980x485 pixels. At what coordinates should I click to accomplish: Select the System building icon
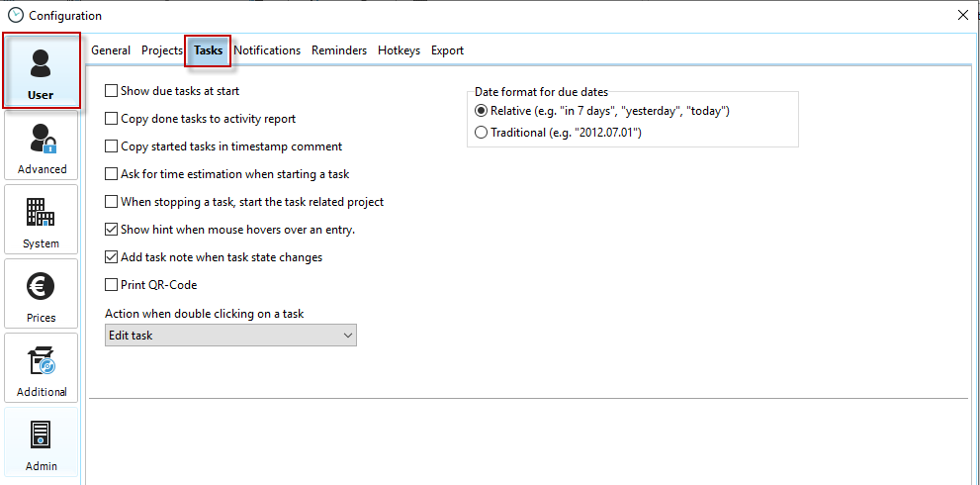[41, 212]
